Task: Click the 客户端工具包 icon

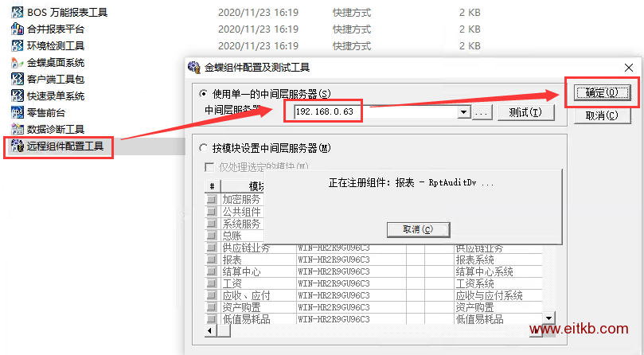Action: pos(18,79)
